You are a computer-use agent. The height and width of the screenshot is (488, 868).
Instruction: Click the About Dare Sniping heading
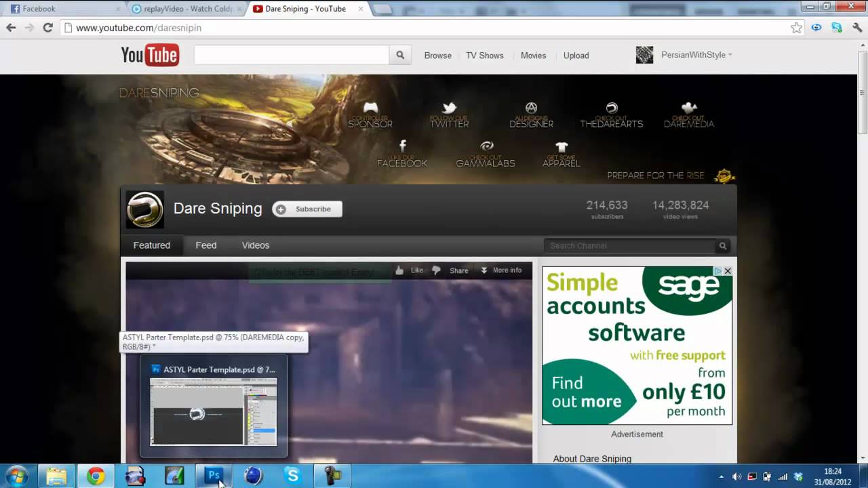(592, 459)
